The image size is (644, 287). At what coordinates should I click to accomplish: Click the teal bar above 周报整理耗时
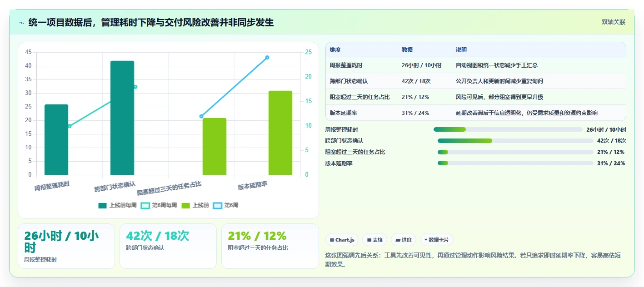click(x=56, y=140)
